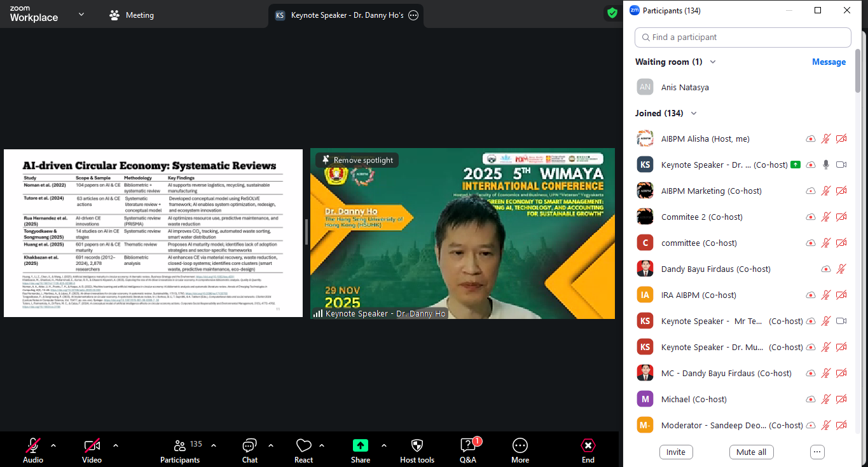Image resolution: width=868 pixels, height=467 pixels.
Task: Click the green encryption shield icon
Action: point(612,13)
